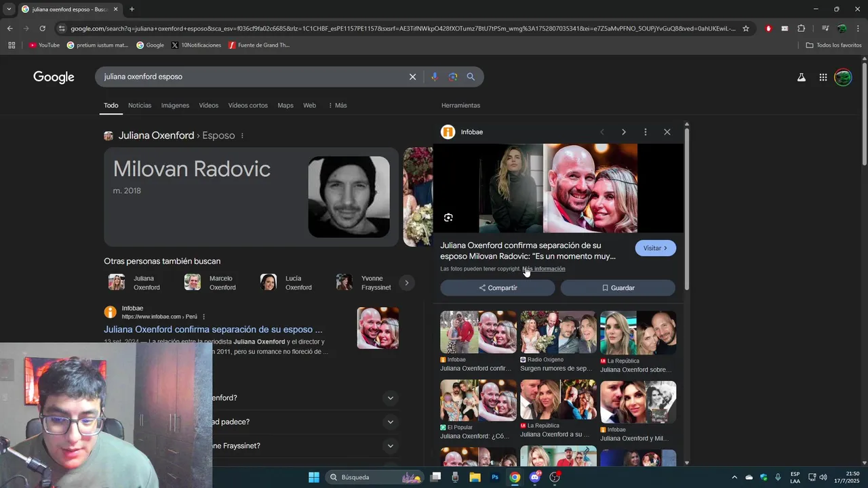Open Windows Start menu
Screen dimensions: 868x488
point(314,477)
